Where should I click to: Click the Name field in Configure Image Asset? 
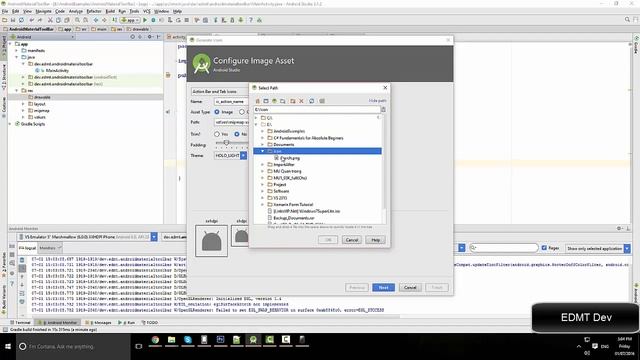click(x=231, y=101)
